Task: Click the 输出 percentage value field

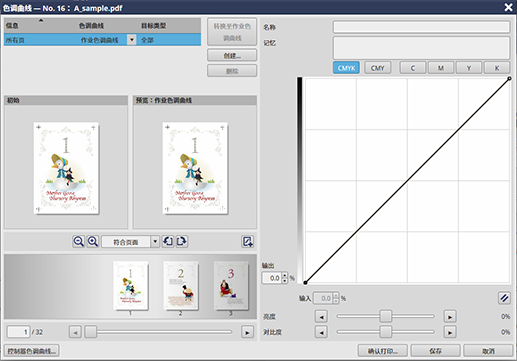Action: pyautogui.click(x=272, y=278)
